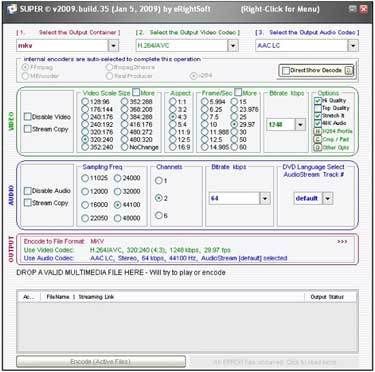The image size is (375, 372).
Task: Tick More next to Video Scale Size
Action: 136,92
